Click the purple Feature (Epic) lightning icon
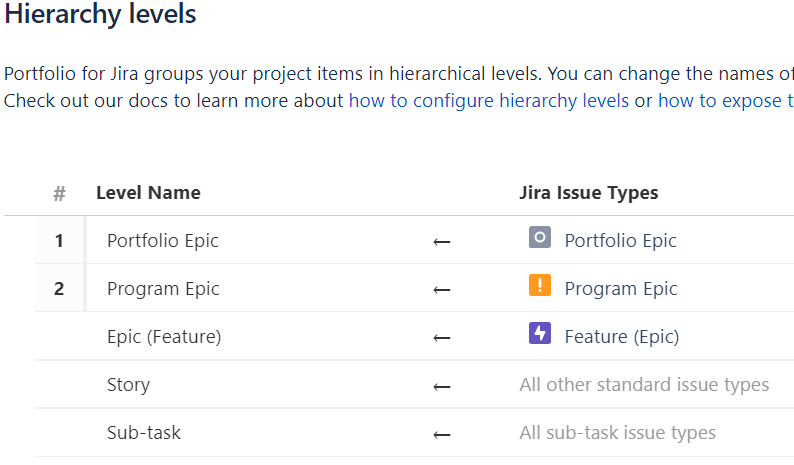 [540, 333]
